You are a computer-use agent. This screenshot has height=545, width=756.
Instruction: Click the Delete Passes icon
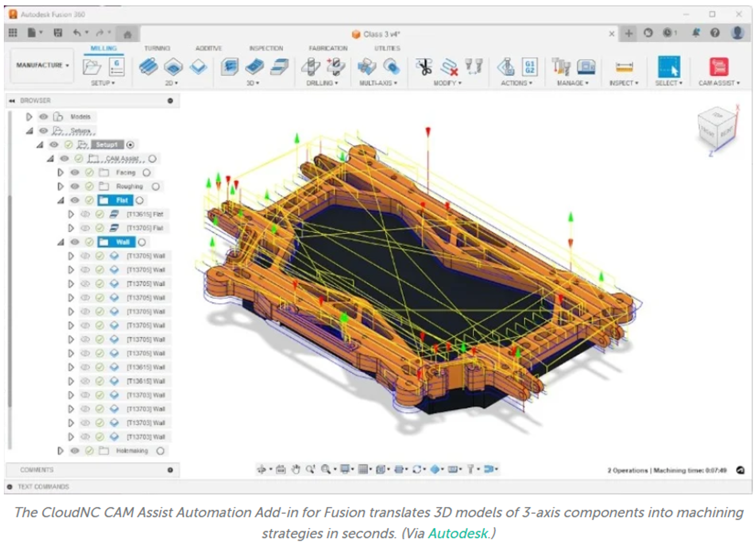click(x=449, y=67)
